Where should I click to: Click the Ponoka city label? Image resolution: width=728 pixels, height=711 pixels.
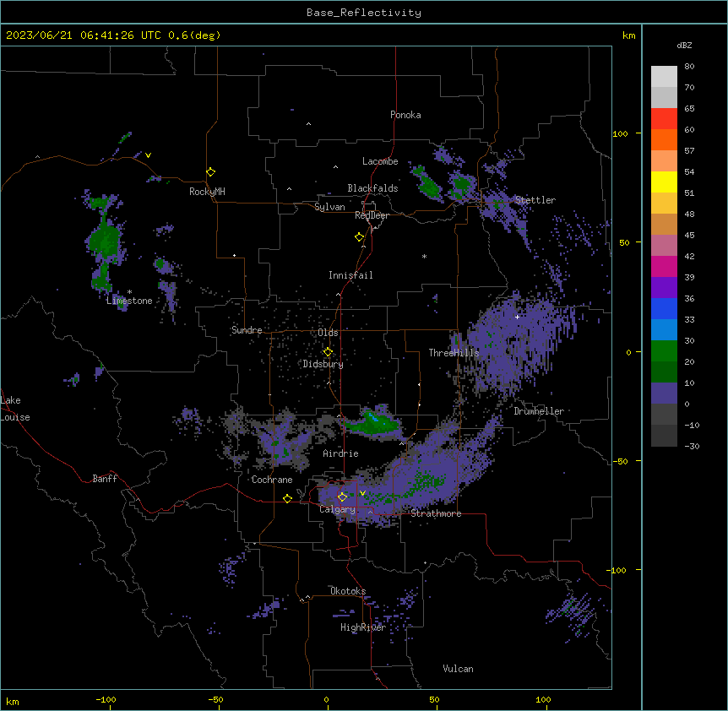pyautogui.click(x=405, y=115)
